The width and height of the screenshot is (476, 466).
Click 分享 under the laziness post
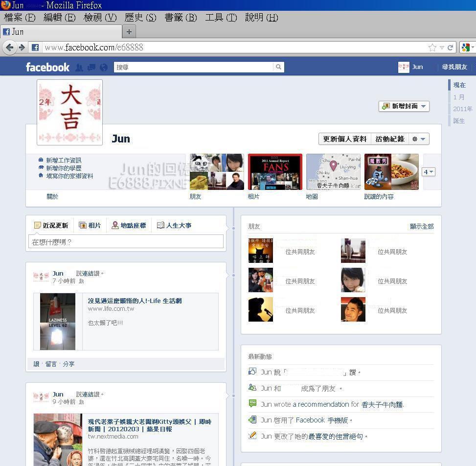(69, 364)
